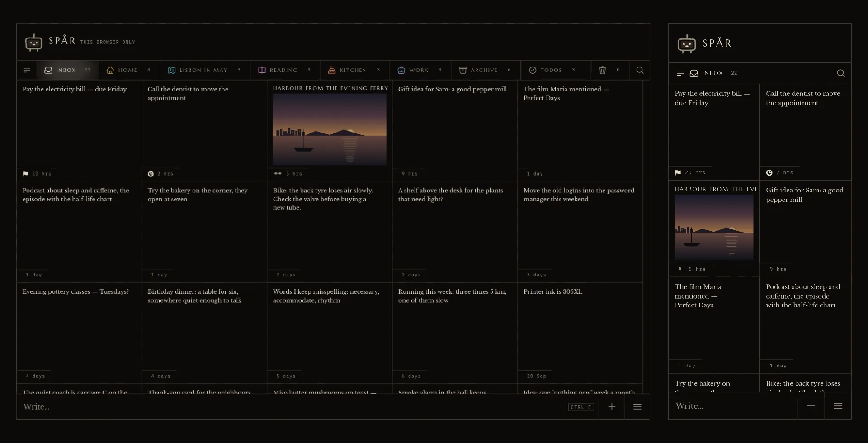Click the plus button in narrow window's write bar
This screenshot has height=443, width=868.
(811, 406)
